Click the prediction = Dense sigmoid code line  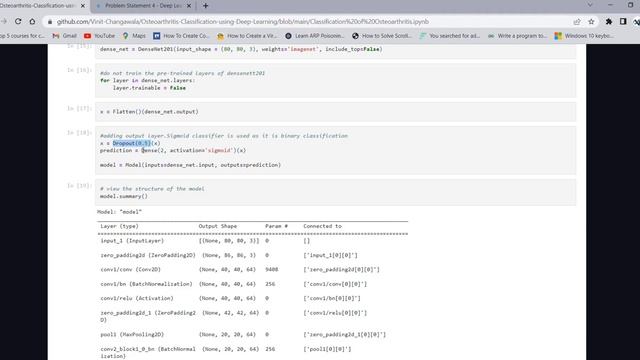173,151
